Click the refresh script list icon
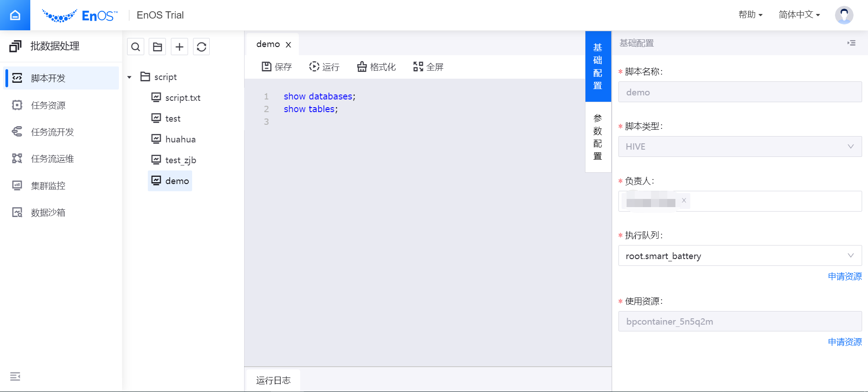868x392 pixels. tap(202, 47)
